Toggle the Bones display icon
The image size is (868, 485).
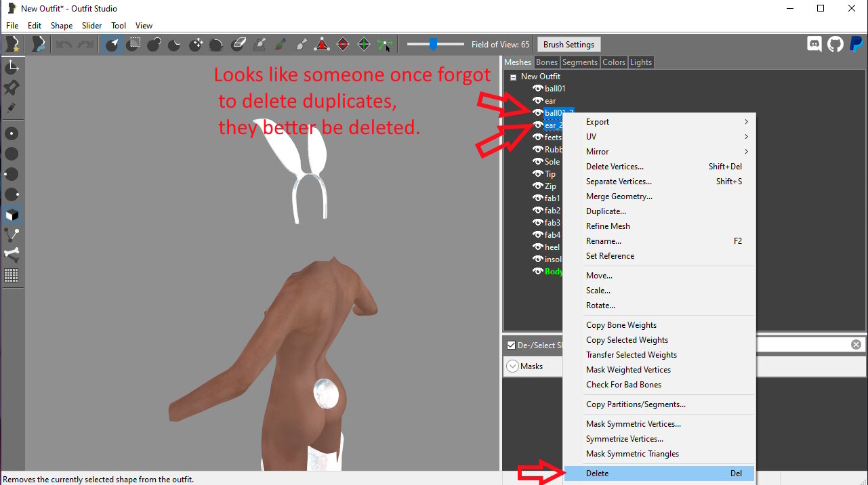pos(12,255)
